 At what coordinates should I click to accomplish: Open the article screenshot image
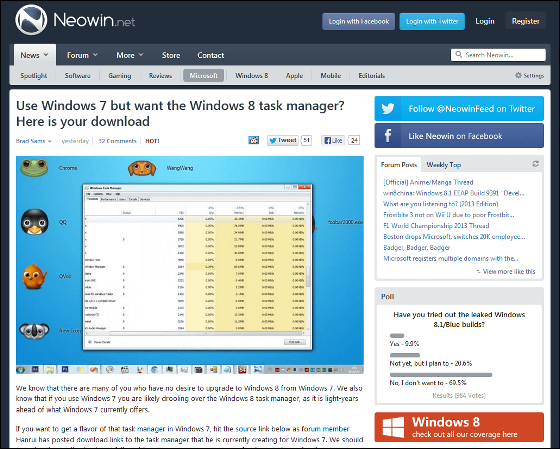pos(190,265)
